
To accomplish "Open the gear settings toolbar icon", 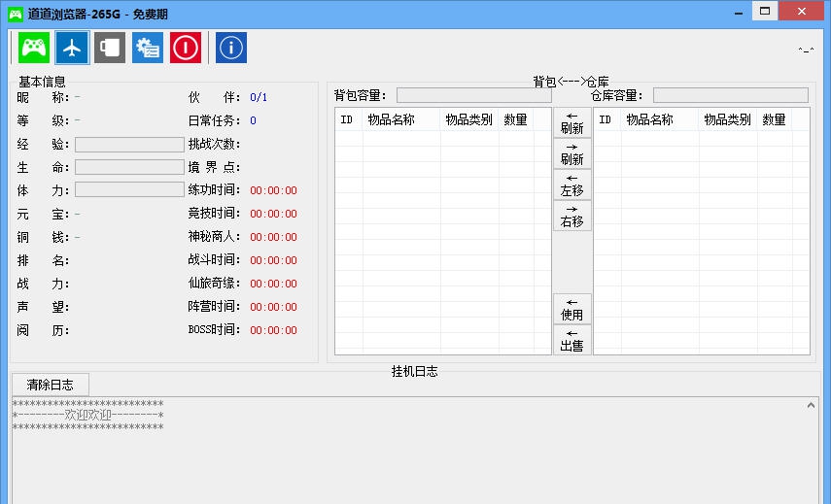I will click(148, 48).
